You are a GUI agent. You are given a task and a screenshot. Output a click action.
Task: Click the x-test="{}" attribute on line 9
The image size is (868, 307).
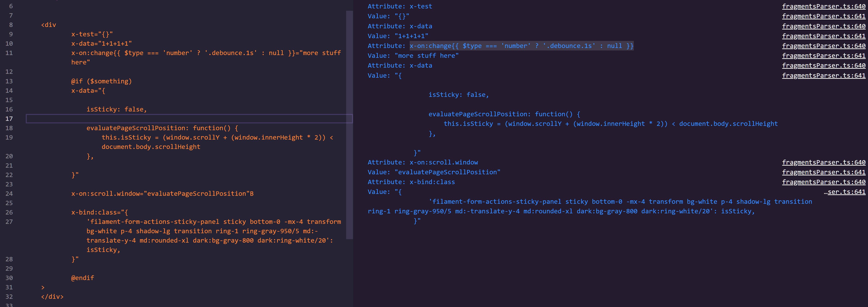coord(92,34)
